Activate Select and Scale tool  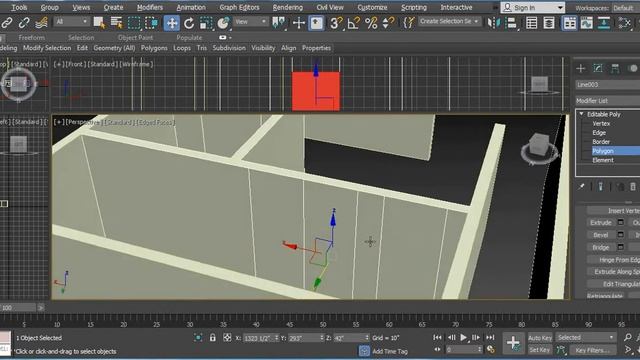click(x=206, y=23)
